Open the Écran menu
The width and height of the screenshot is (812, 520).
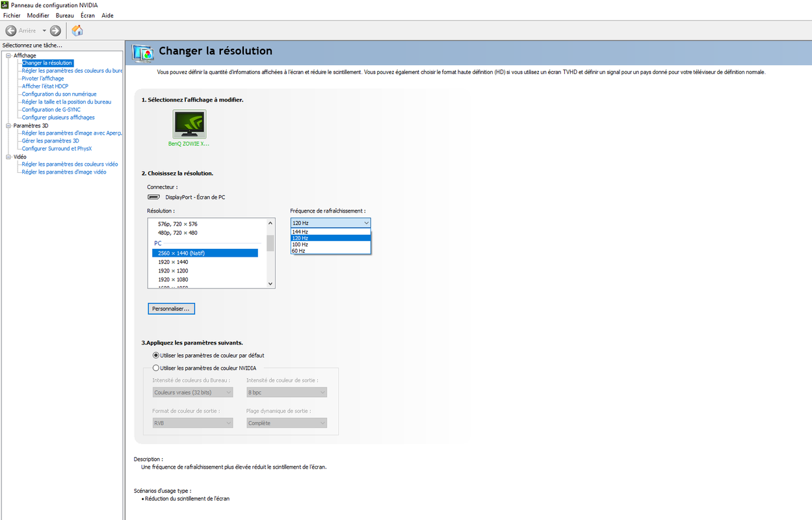(87, 16)
